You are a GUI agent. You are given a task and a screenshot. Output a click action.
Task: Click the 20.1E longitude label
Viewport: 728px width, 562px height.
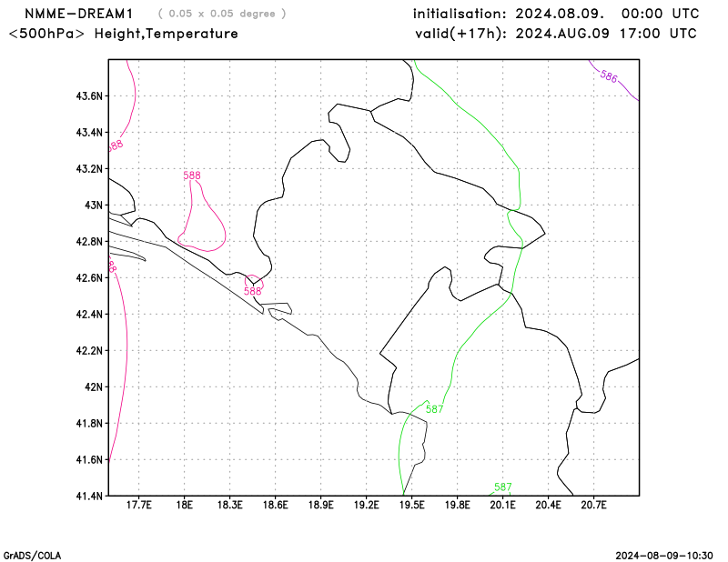(503, 505)
